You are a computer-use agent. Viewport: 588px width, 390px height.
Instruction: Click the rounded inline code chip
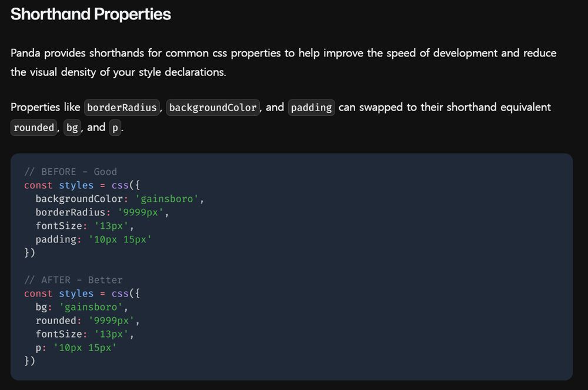coord(34,128)
